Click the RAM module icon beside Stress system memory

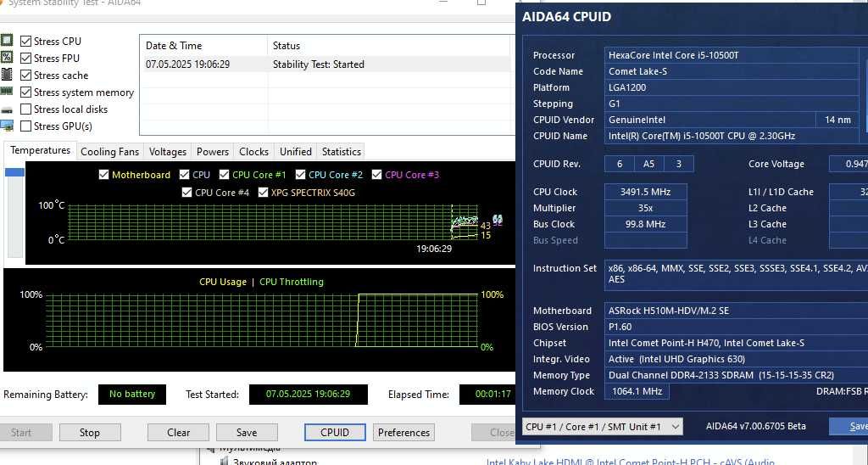point(7,92)
